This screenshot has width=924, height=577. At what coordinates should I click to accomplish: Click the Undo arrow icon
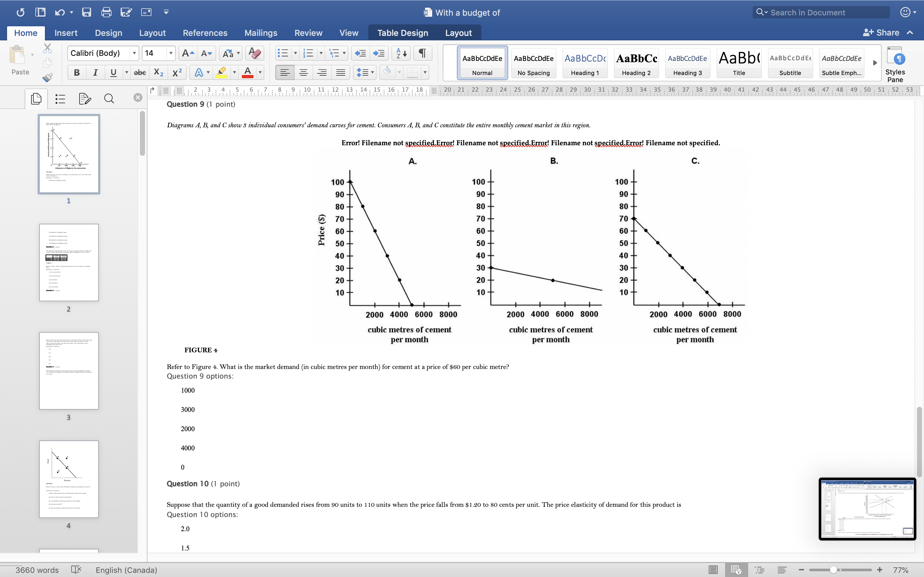pyautogui.click(x=60, y=12)
